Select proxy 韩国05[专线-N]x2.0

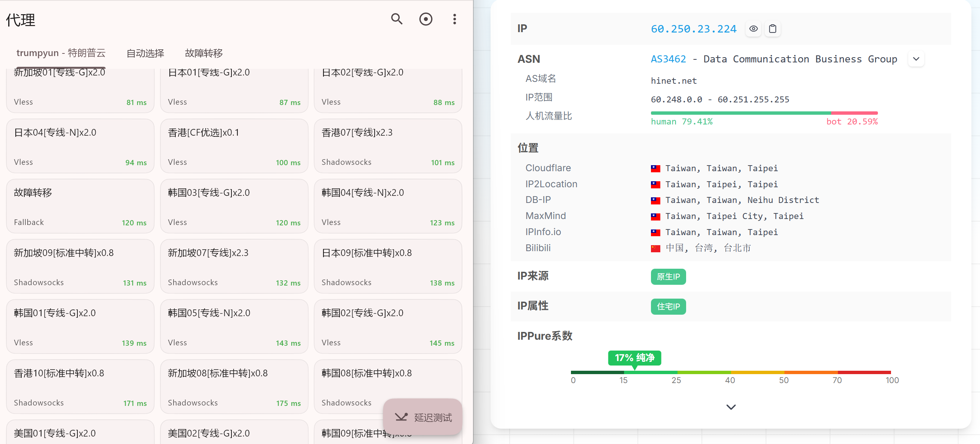point(234,326)
